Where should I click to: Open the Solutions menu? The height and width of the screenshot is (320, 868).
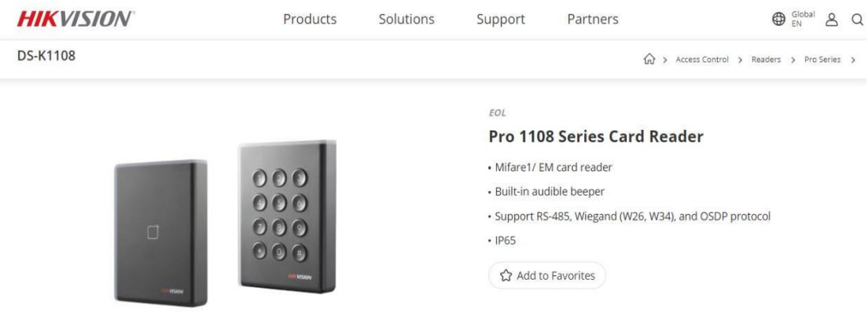(406, 20)
